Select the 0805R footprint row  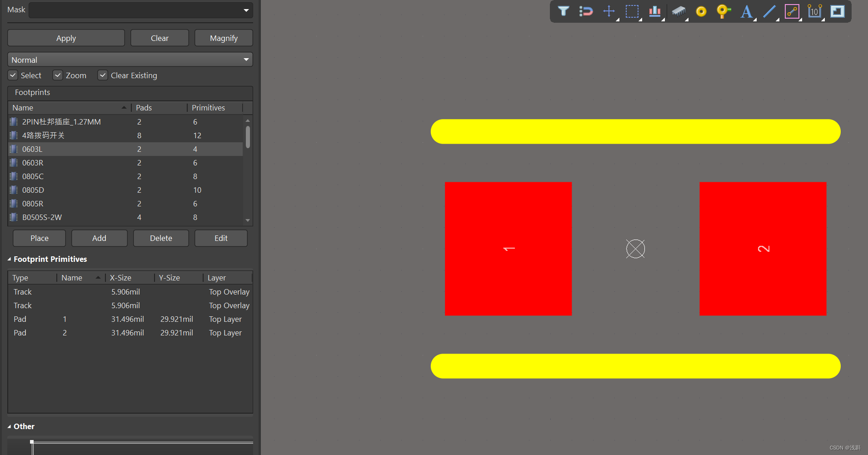125,204
